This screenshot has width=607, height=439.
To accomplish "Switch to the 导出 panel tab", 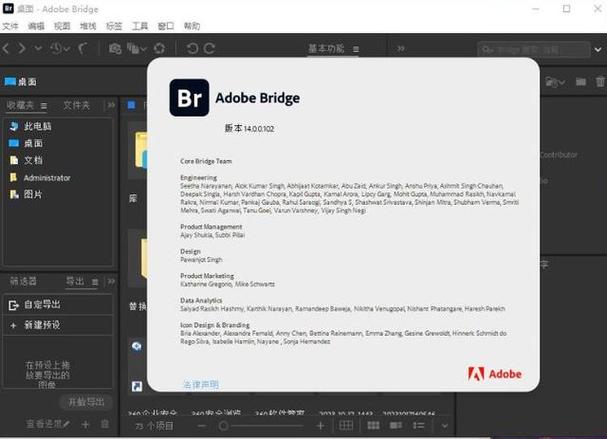I will click(75, 281).
